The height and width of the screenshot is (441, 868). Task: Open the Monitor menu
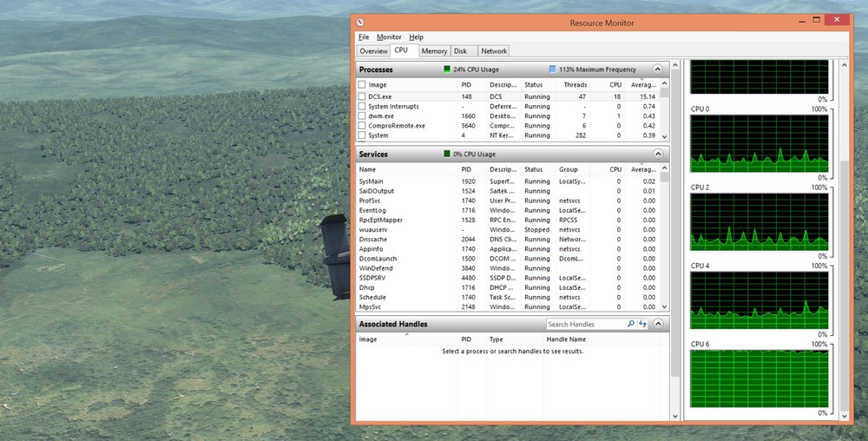pyautogui.click(x=389, y=37)
